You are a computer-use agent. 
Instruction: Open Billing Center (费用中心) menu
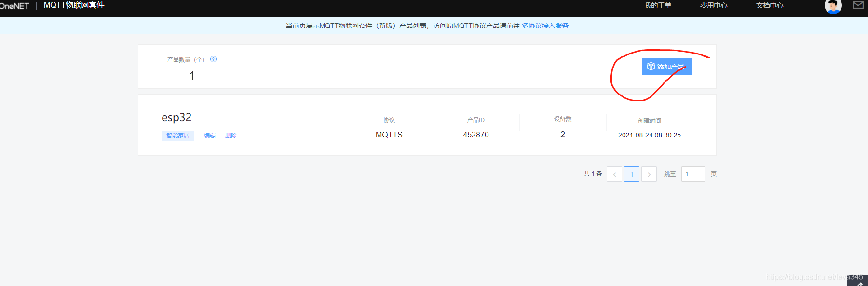point(714,5)
